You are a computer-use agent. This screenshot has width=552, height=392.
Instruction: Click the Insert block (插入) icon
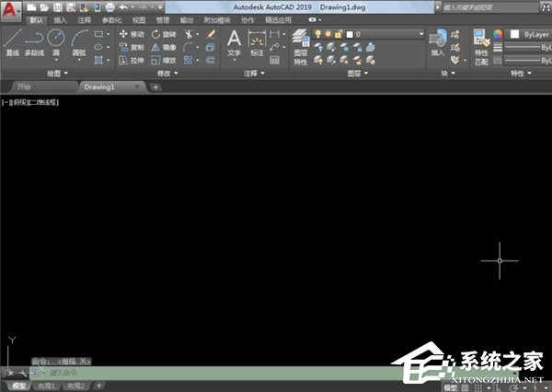pyautogui.click(x=438, y=43)
